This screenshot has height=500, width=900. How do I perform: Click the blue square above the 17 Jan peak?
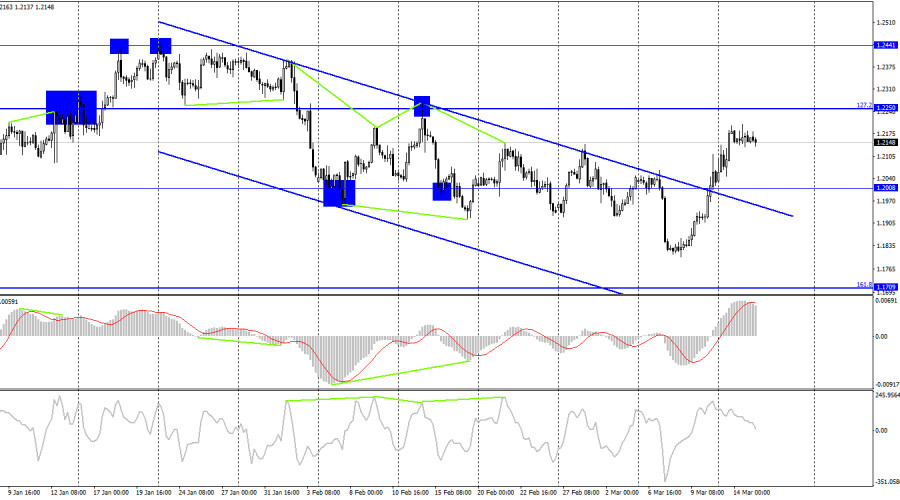(119, 46)
